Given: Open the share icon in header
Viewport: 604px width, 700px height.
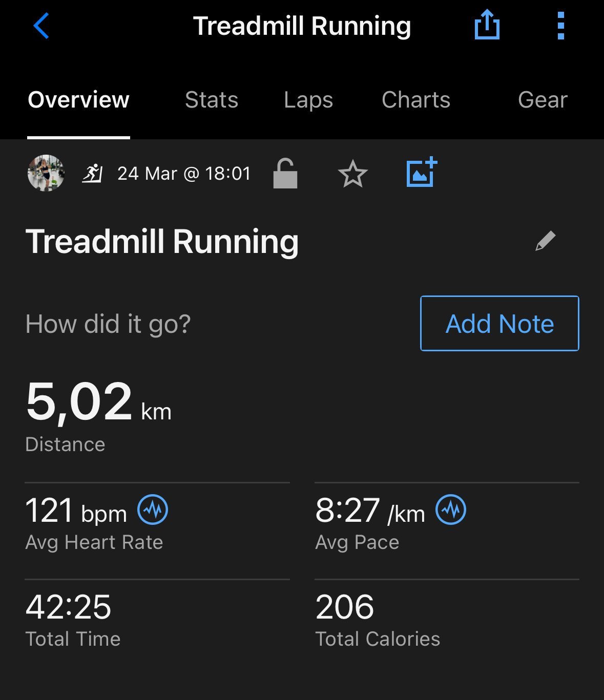Looking at the screenshot, I should 487,25.
